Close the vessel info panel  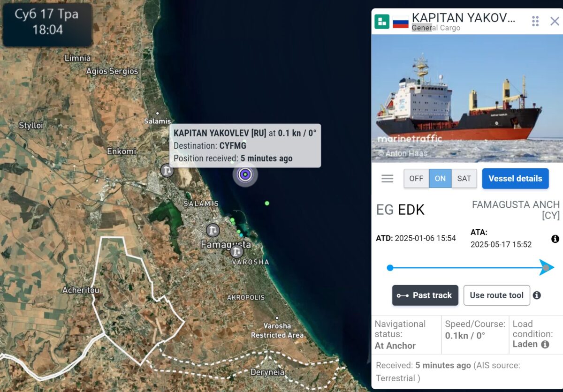click(x=555, y=21)
